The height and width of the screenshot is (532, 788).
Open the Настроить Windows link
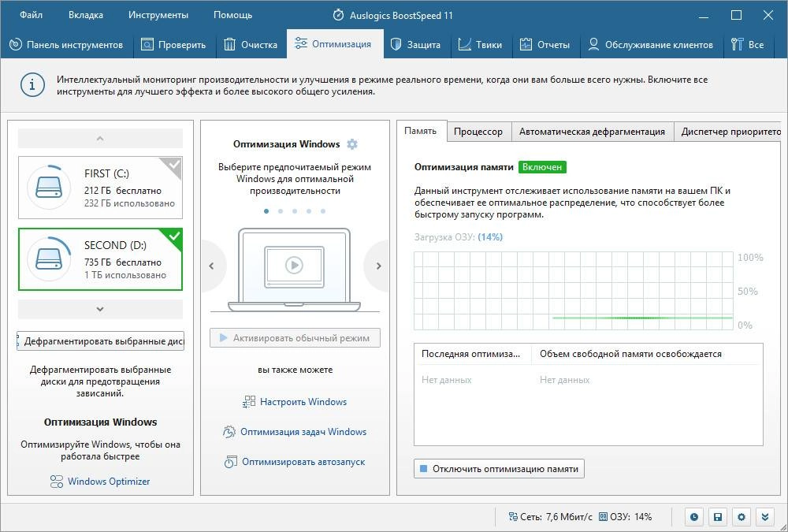(303, 402)
